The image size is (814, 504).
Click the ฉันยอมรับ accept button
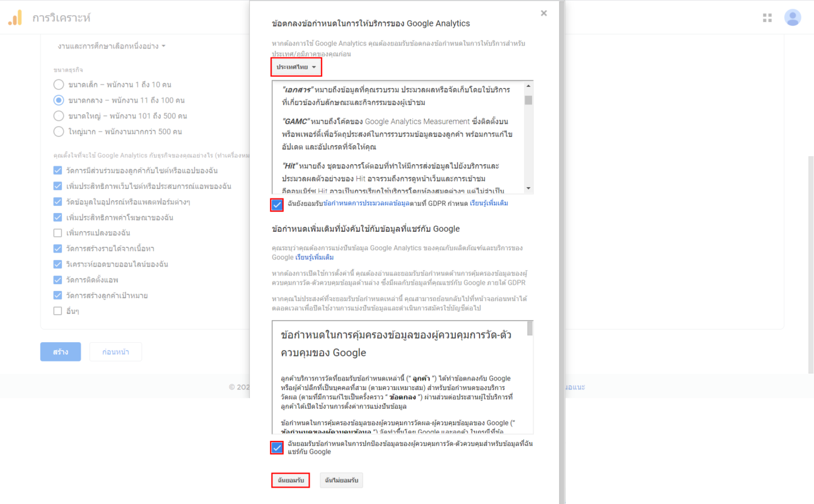click(291, 480)
